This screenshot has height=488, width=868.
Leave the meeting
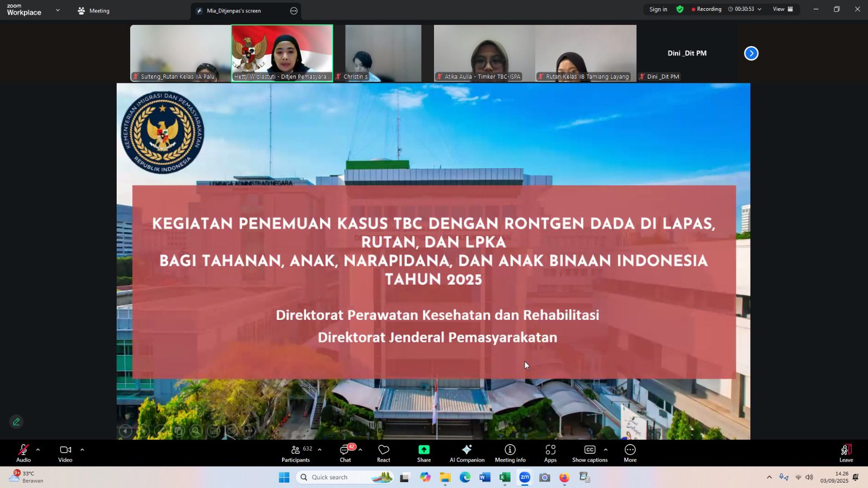coord(846,453)
